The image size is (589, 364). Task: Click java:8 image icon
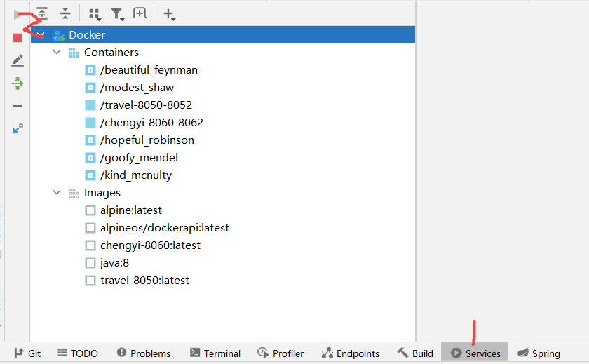(90, 263)
